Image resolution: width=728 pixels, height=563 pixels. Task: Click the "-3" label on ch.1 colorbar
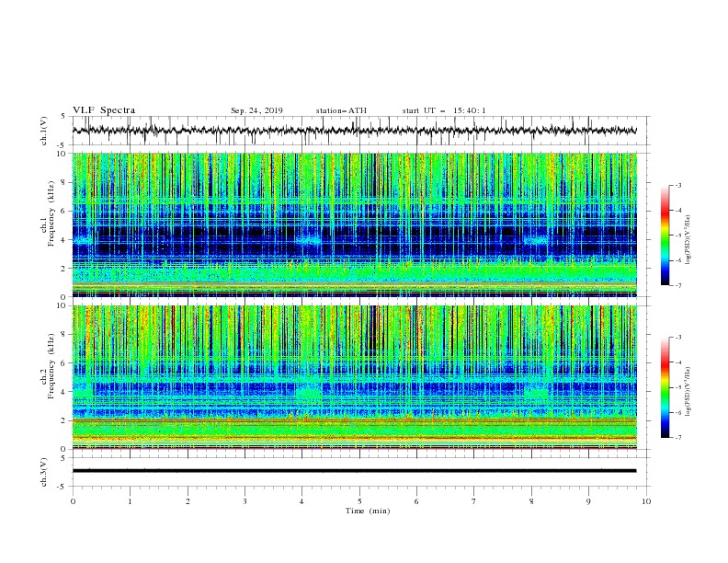tap(678, 185)
